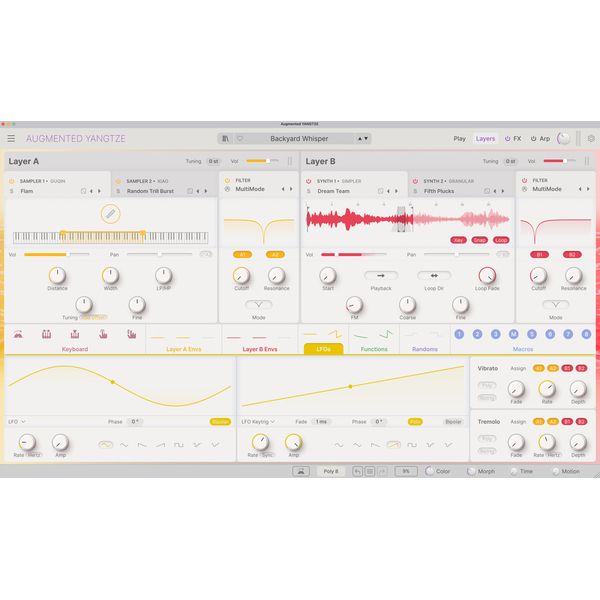
Task: Toggle Layer A Filter power button
Action: (227, 180)
